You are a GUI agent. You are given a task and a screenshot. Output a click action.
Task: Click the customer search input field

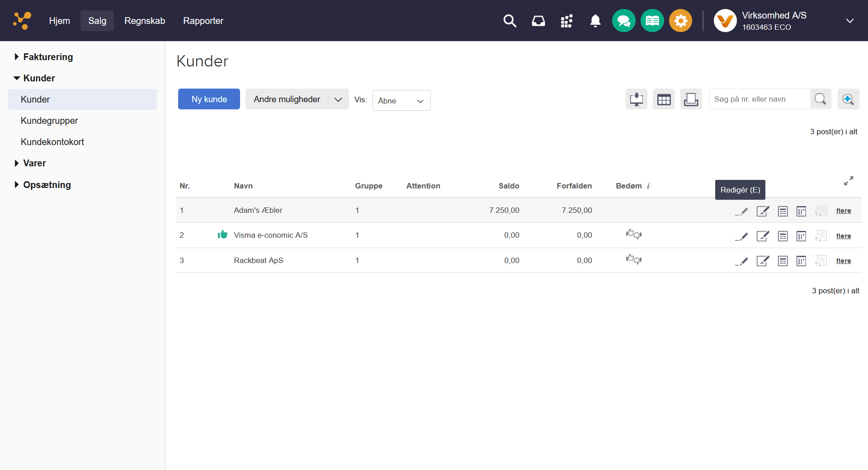point(759,99)
